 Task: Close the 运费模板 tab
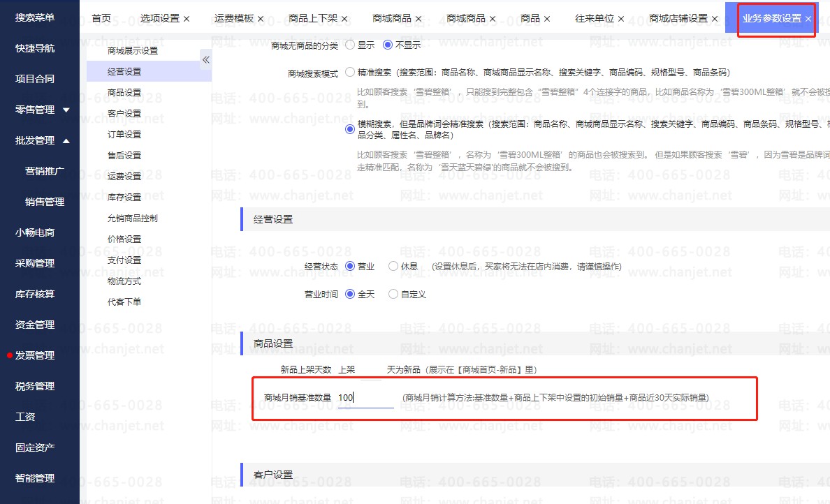coord(261,19)
